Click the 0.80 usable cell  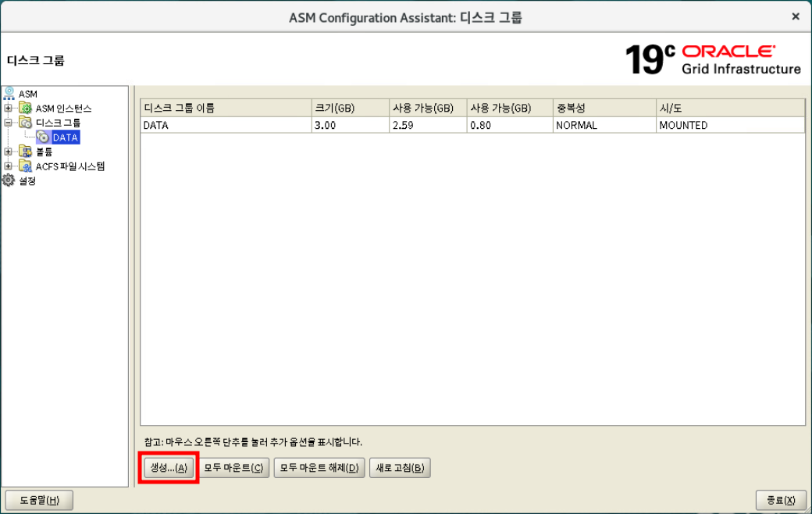[510, 125]
